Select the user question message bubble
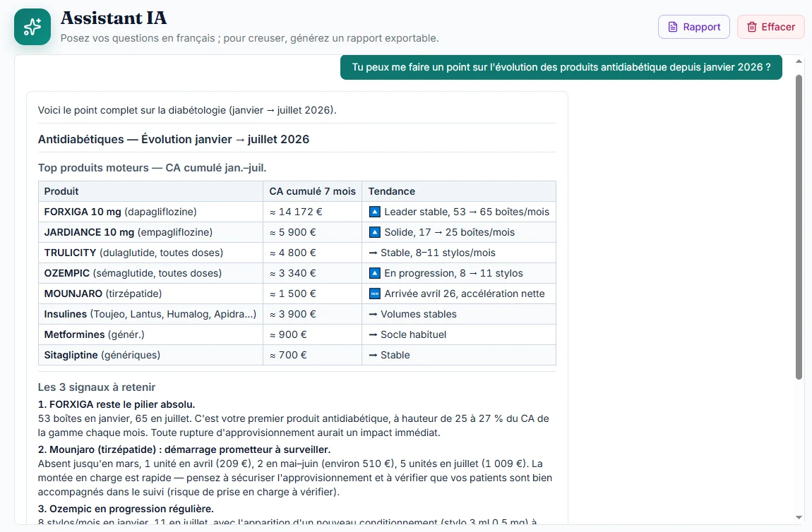Screen dimensions: 812x532 click(x=561, y=67)
